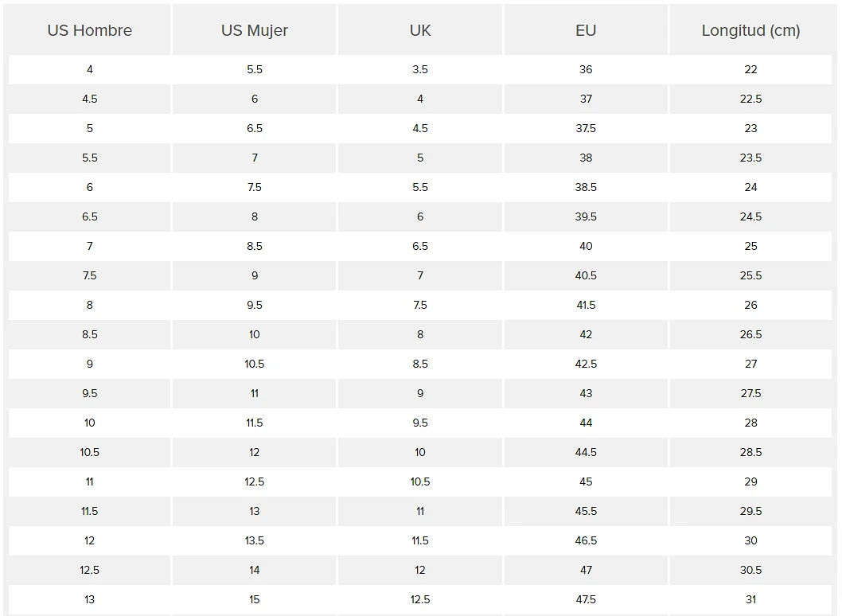Click the Longitud (cm) column header
This screenshot has width=842, height=616.
pos(750,30)
